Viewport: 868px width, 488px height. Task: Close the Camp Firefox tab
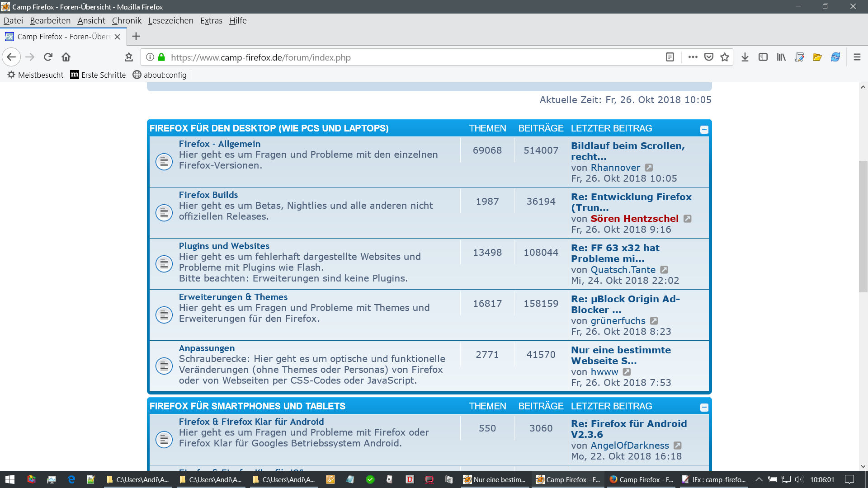coord(117,37)
